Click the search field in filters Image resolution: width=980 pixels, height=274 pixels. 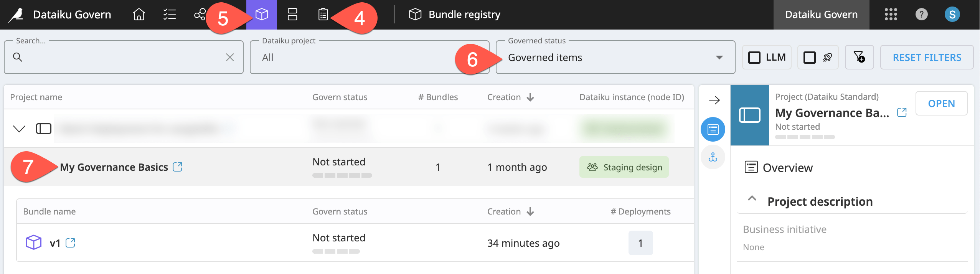(x=124, y=57)
